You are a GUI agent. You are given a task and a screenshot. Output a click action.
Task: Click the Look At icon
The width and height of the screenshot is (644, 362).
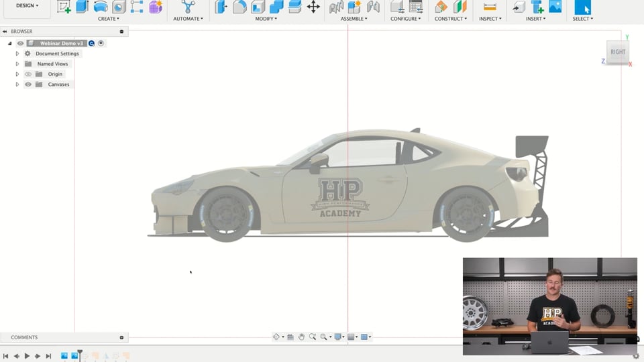click(x=290, y=337)
